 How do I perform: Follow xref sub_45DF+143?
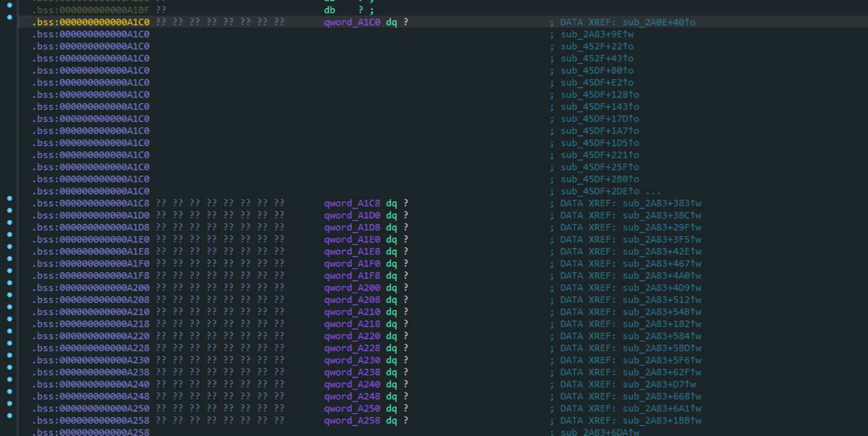[600, 107]
